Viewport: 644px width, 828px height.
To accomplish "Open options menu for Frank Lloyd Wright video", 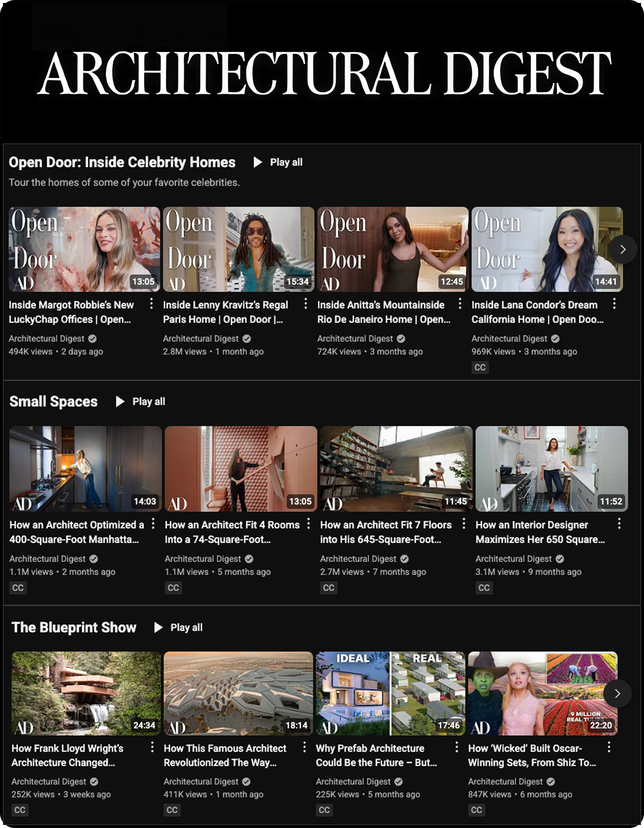I will click(x=152, y=746).
